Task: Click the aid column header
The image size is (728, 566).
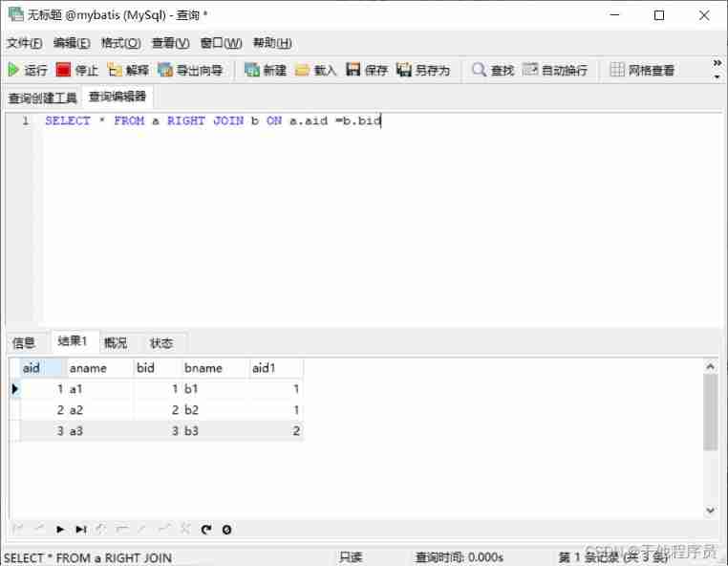Action: tap(42, 368)
